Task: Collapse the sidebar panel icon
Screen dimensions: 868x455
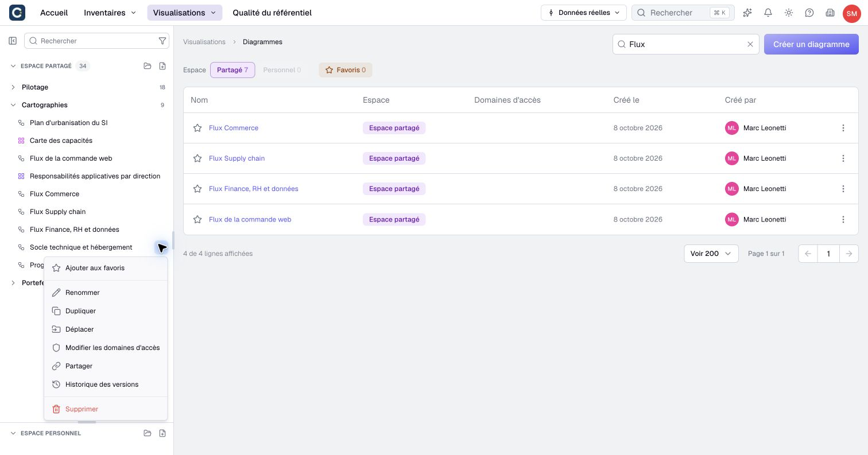Action: [x=13, y=41]
